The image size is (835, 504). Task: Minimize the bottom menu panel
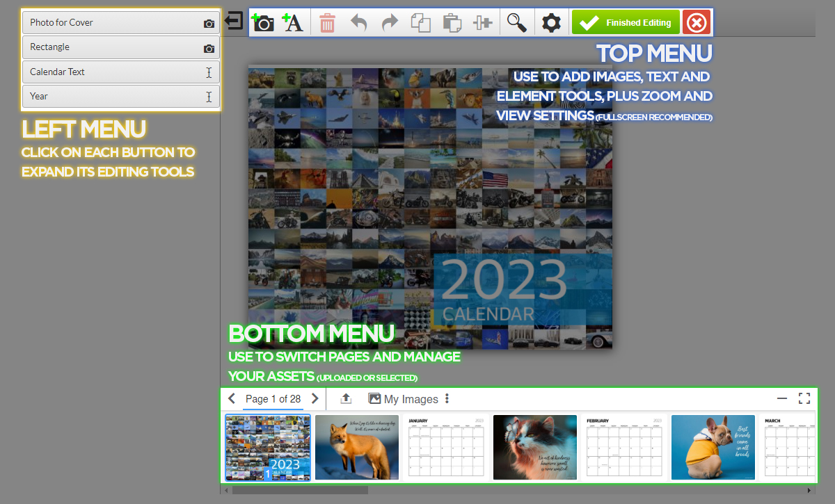tap(782, 398)
